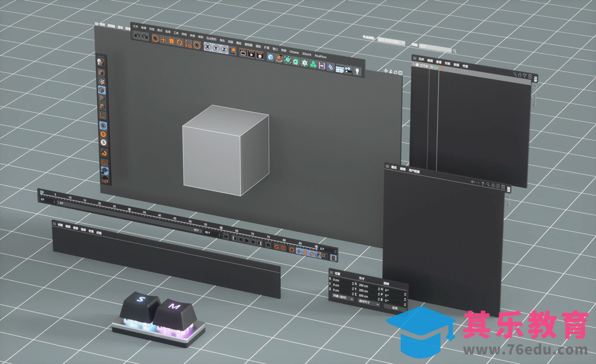The width and height of the screenshot is (596, 364).
Task: Select the Scale tool in the toolbar
Action: point(171,40)
